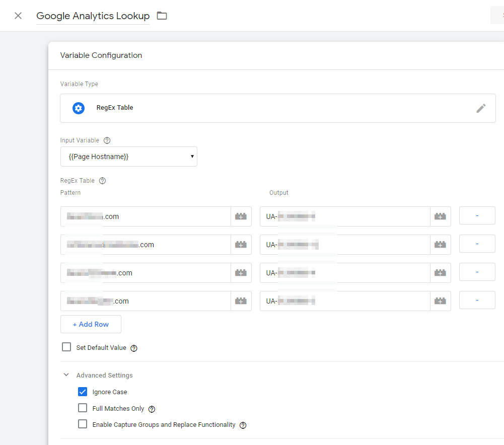The height and width of the screenshot is (445, 504).
Task: Click first row UA output field
Action: (x=345, y=216)
